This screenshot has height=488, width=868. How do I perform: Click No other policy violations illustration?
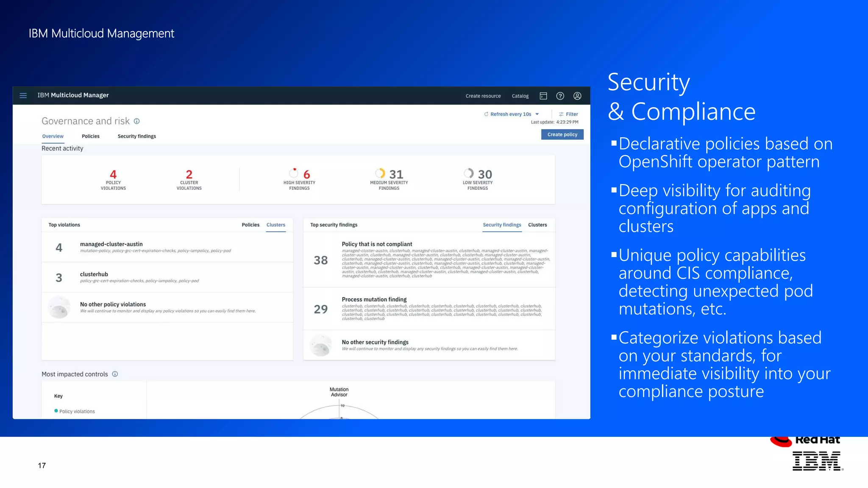59,307
